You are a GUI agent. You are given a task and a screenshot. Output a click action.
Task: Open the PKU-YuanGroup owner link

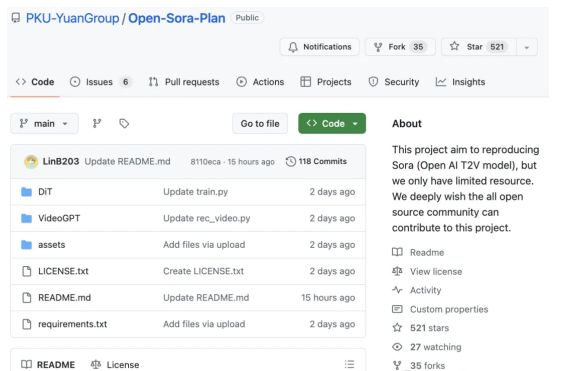(x=73, y=18)
